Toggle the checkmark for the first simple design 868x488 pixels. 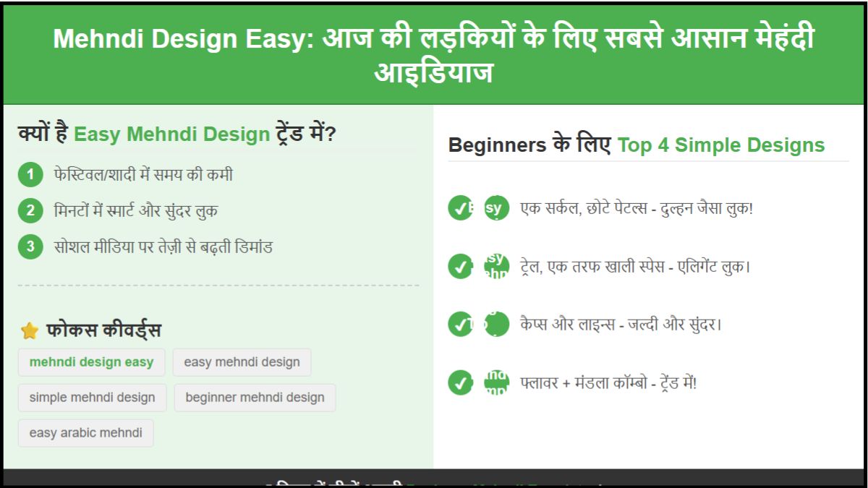(461, 209)
